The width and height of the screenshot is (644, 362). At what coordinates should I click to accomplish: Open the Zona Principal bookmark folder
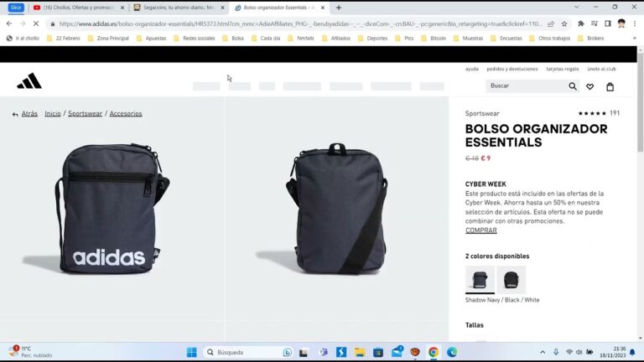pos(108,39)
